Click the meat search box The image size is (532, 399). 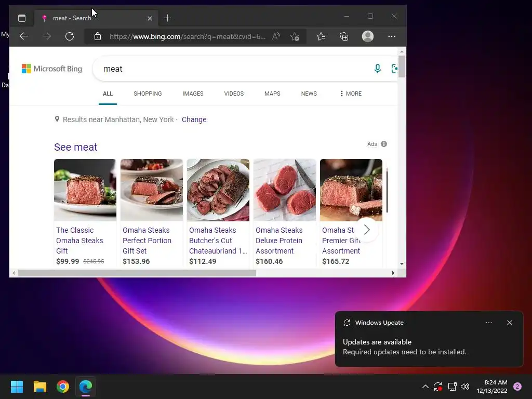[234, 69]
